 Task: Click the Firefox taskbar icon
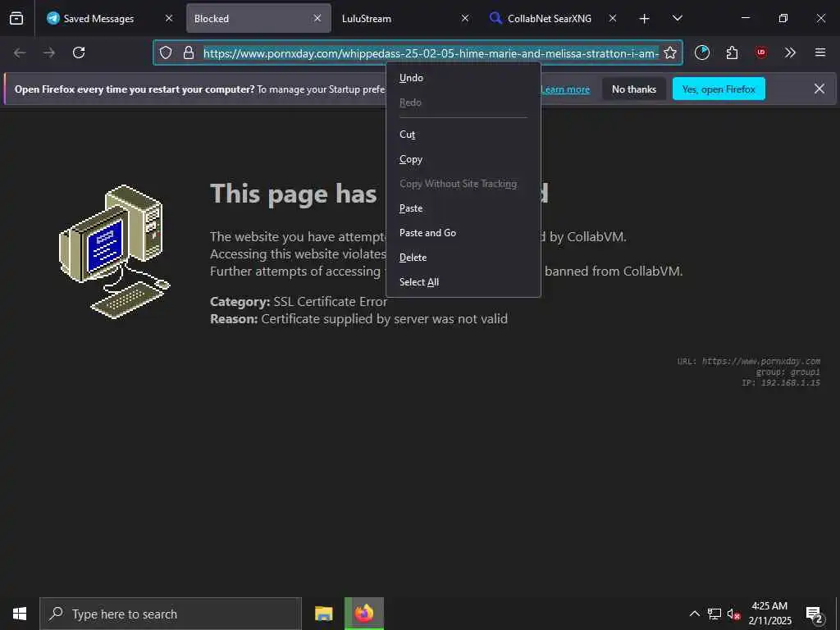(364, 614)
